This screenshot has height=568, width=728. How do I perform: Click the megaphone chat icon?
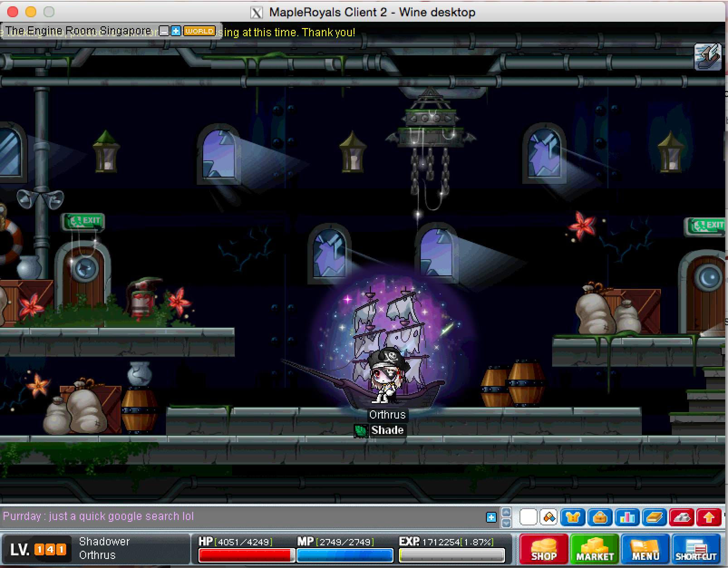(x=549, y=517)
